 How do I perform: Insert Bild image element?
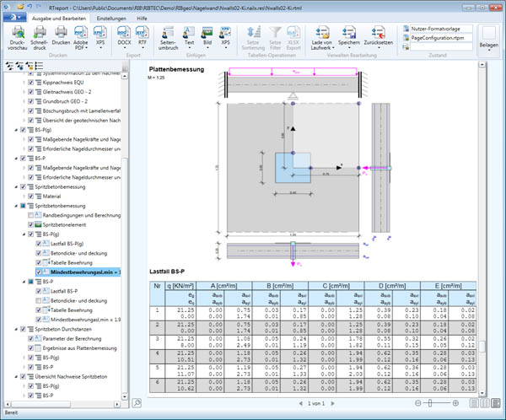pos(207,38)
